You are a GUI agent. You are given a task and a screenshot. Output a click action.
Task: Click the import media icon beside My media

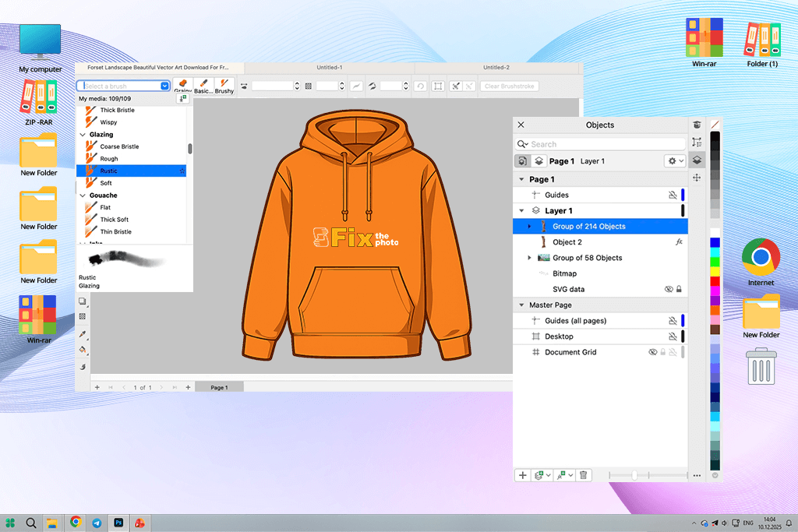[182, 99]
